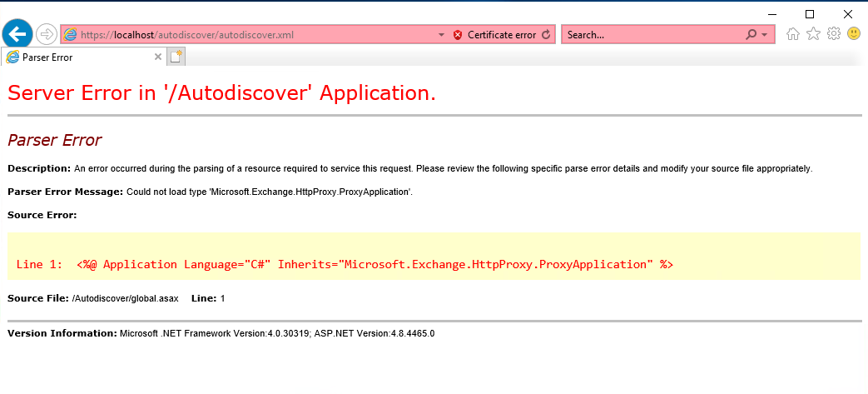The image size is (868, 394).
Task: Click the 'Line: 1' text
Action: pyautogui.click(x=208, y=299)
